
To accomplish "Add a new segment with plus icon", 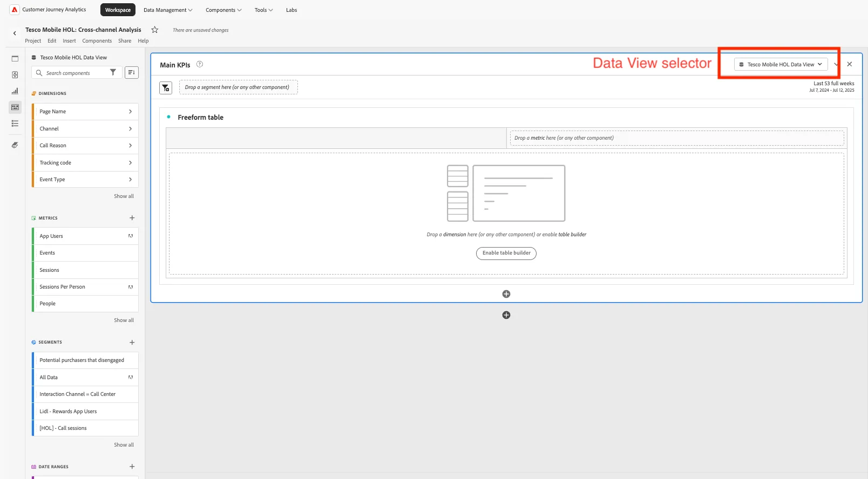I will point(132,343).
